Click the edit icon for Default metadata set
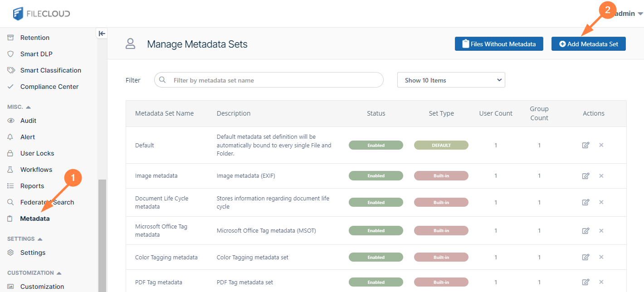644x292 pixels. tap(585, 145)
